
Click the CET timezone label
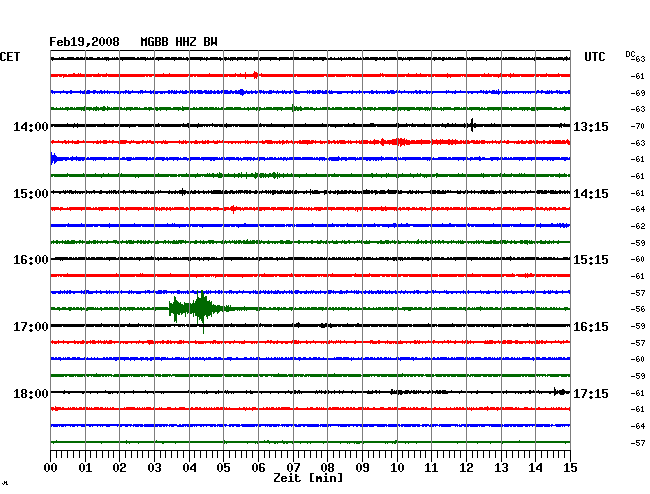click(x=10, y=57)
